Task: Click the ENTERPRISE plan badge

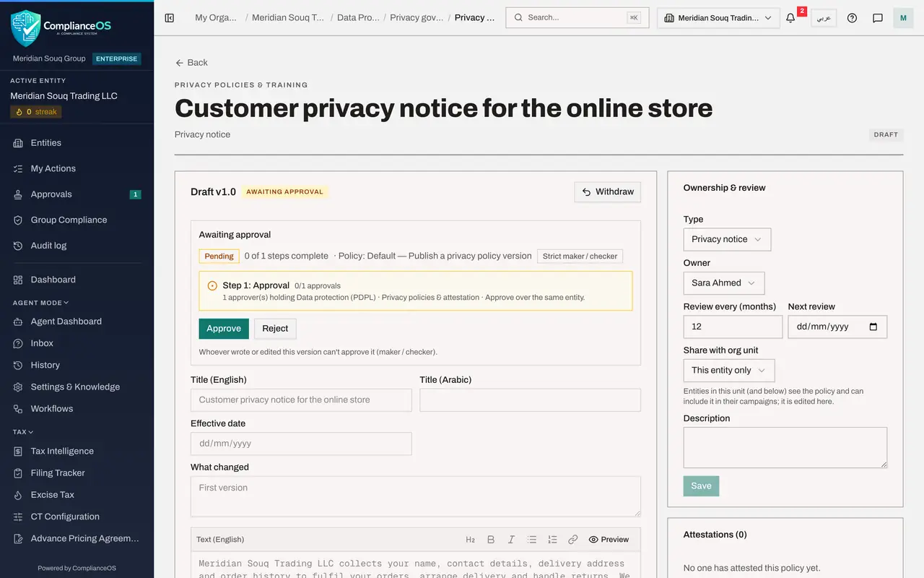Action: tap(116, 59)
